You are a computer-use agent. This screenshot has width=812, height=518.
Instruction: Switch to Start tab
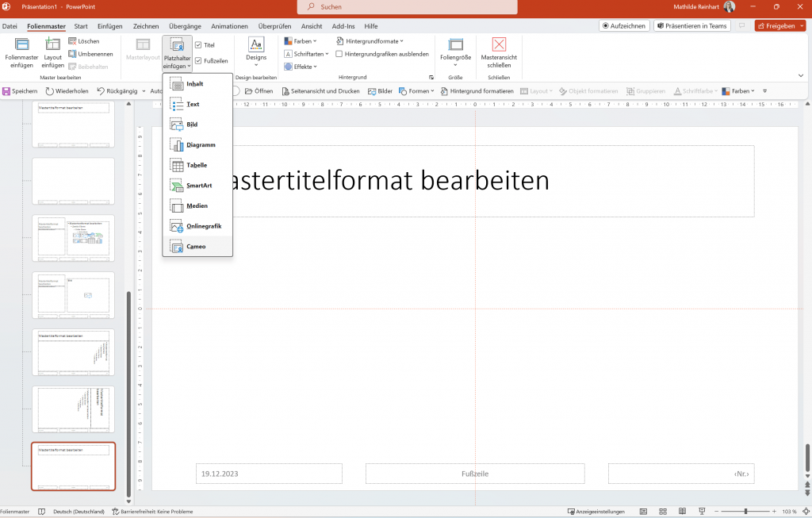(x=81, y=26)
